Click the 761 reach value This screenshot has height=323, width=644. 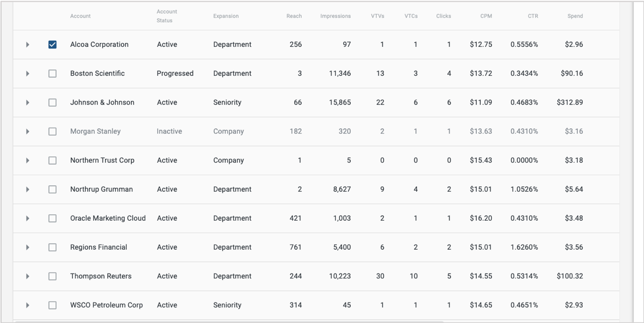tap(295, 247)
